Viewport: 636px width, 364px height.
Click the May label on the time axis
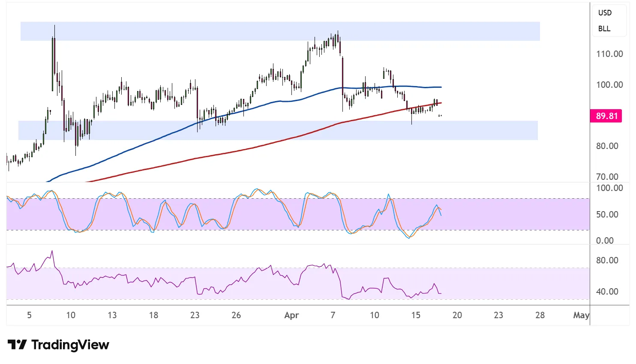point(581,316)
